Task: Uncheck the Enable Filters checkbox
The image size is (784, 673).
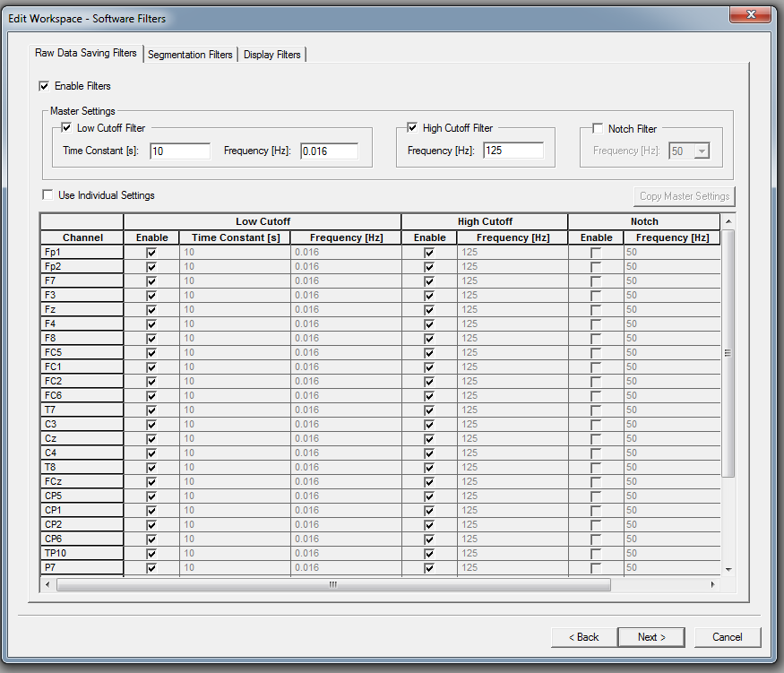Action: point(45,86)
